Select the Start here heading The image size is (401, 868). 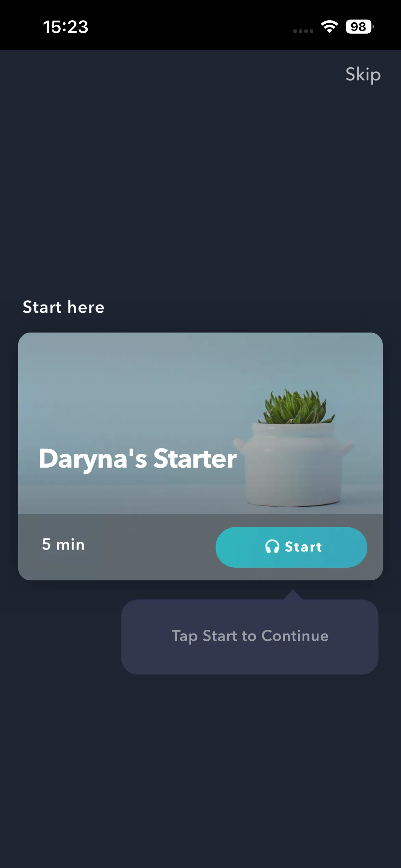[63, 307]
